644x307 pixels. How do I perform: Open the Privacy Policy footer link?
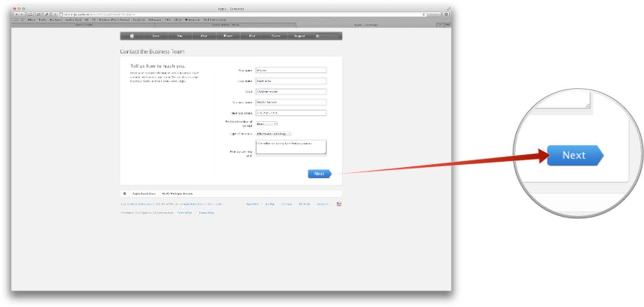point(207,213)
